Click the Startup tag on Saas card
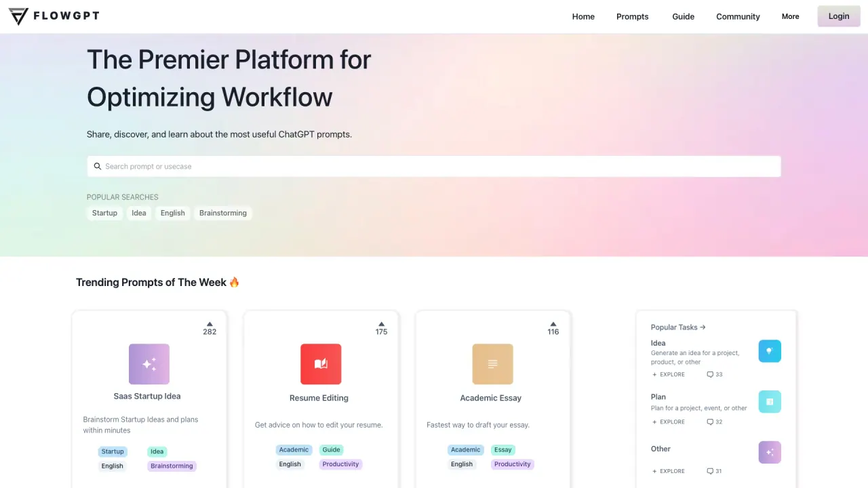The image size is (868, 488). point(113,451)
